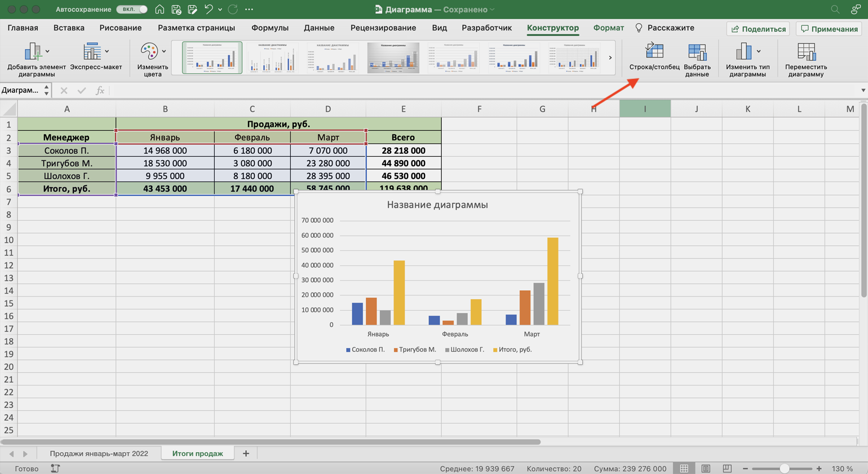Click the Примечания button
The height and width of the screenshot is (474, 868).
(x=829, y=29)
